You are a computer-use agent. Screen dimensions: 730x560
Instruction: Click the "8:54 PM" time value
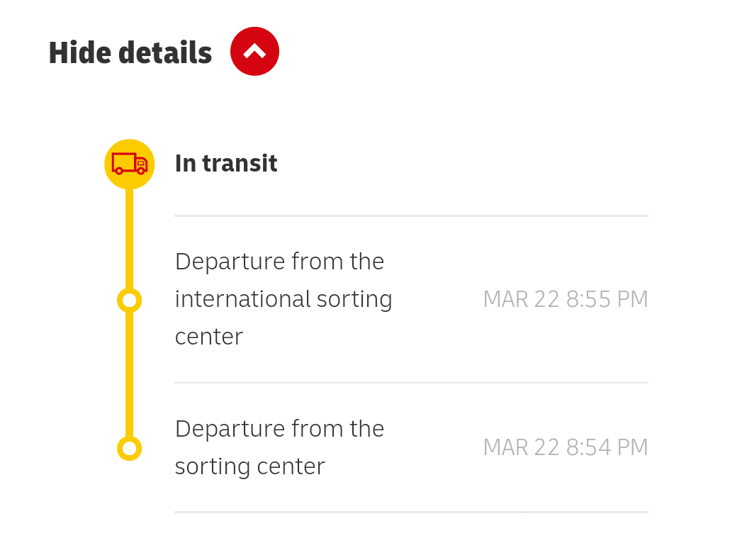pyautogui.click(x=607, y=447)
